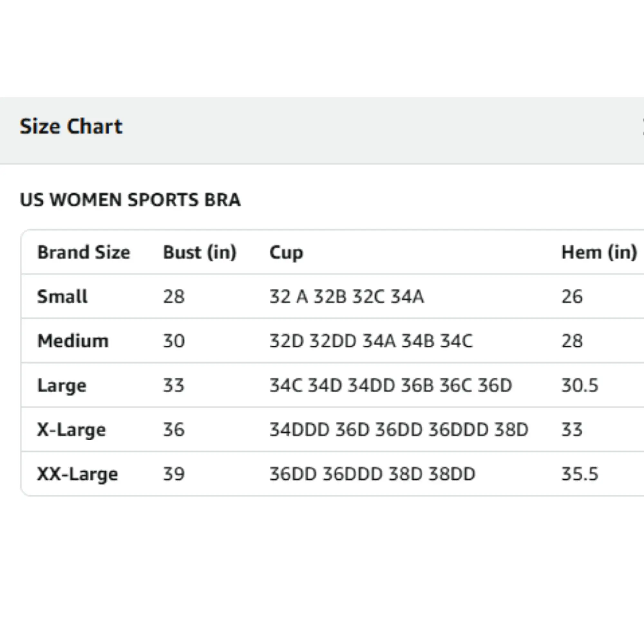Select the Small brand size row label
This screenshot has width=644, height=644.
click(x=62, y=296)
